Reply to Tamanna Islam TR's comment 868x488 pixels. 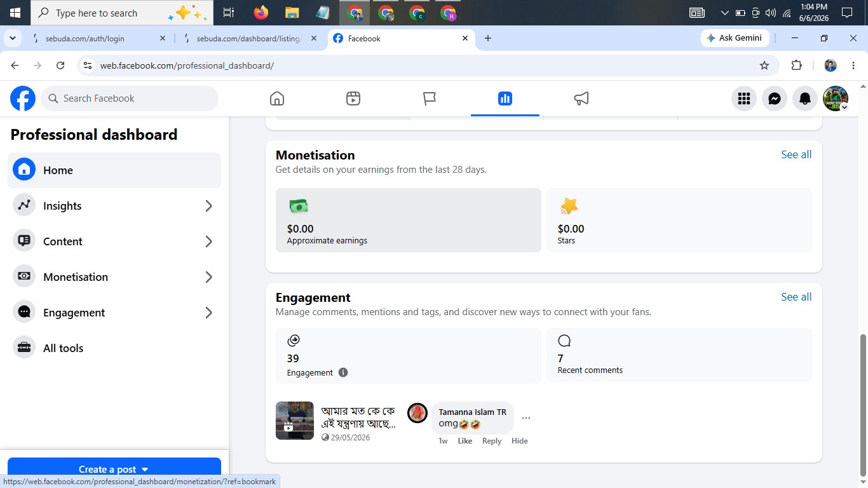(492, 441)
